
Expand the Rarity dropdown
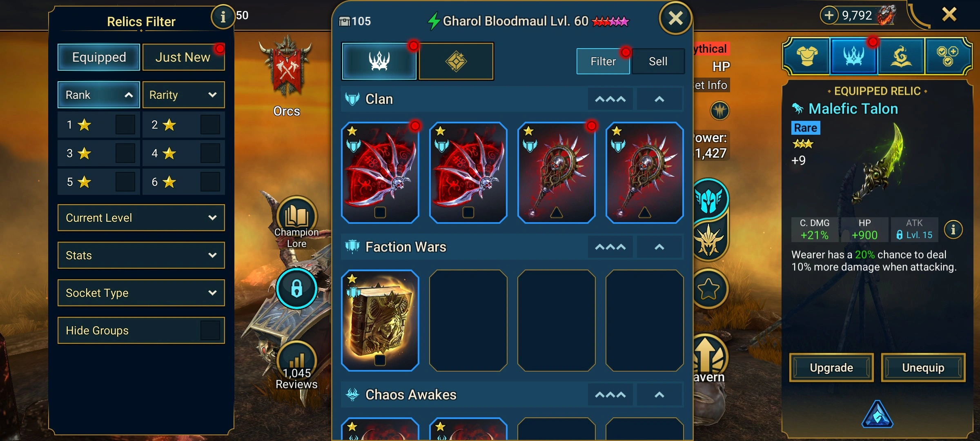pos(183,95)
